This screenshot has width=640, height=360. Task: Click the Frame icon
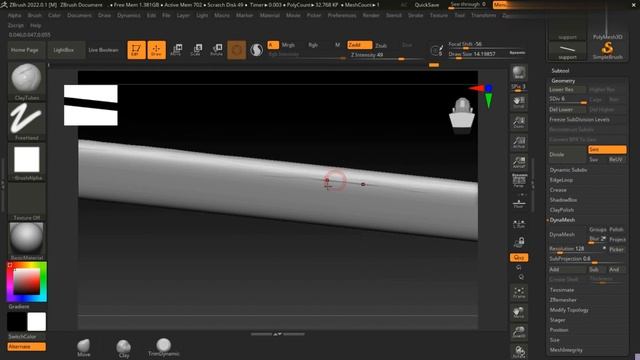coord(519,292)
